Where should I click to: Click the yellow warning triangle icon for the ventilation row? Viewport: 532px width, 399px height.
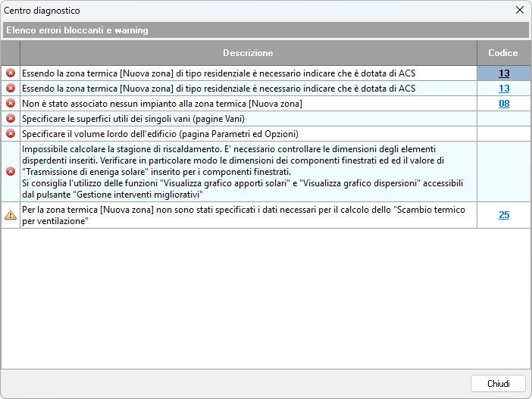[11, 215]
